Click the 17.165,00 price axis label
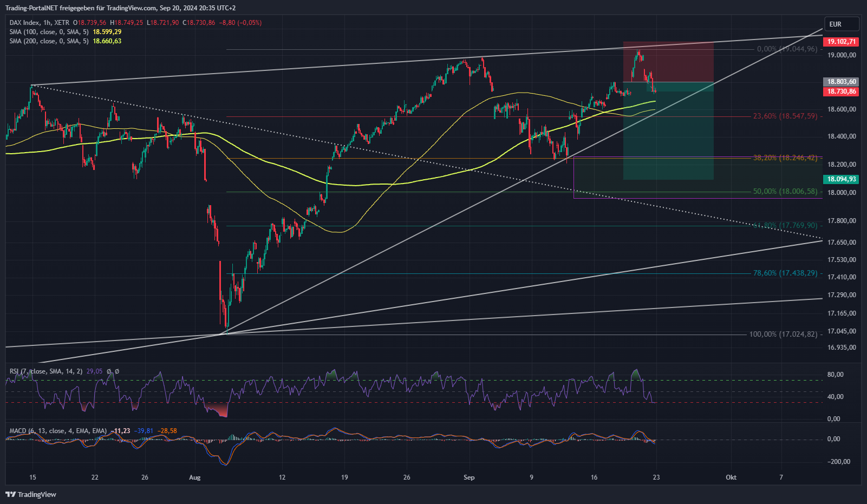867x504 pixels. tap(842, 313)
